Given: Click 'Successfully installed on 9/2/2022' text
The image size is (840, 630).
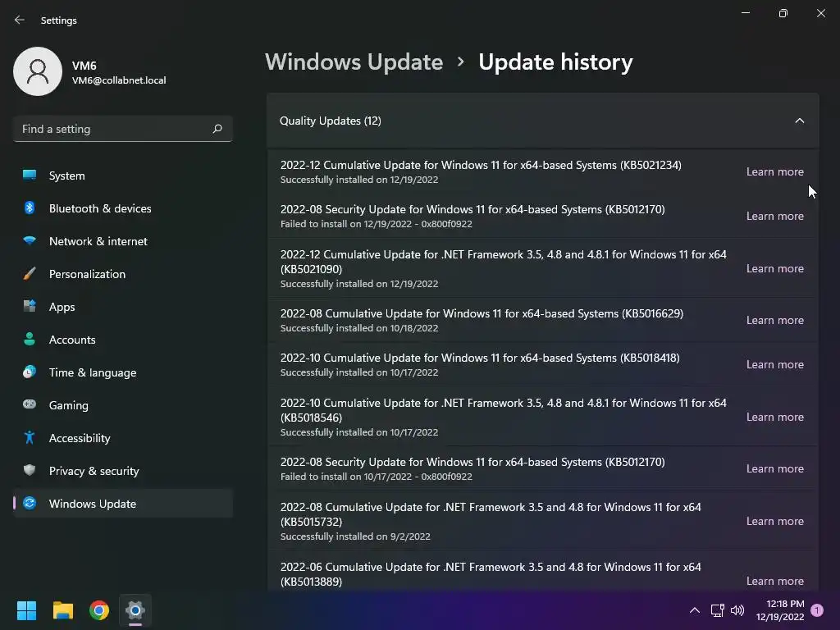Looking at the screenshot, I should [355, 536].
